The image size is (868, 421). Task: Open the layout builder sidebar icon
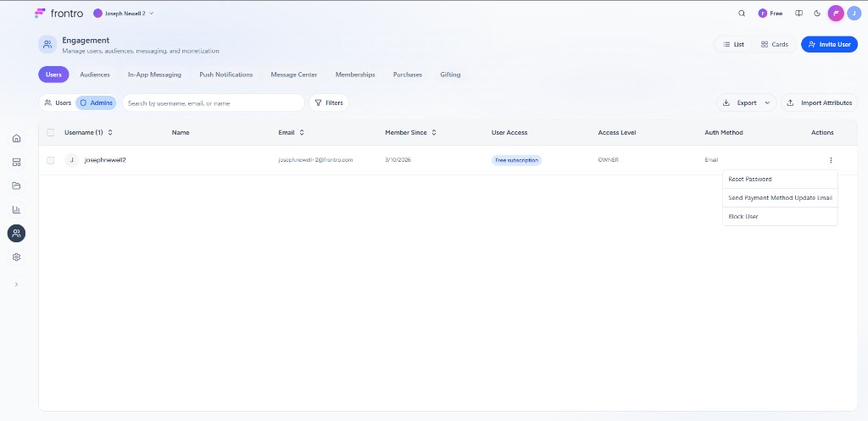(x=16, y=162)
